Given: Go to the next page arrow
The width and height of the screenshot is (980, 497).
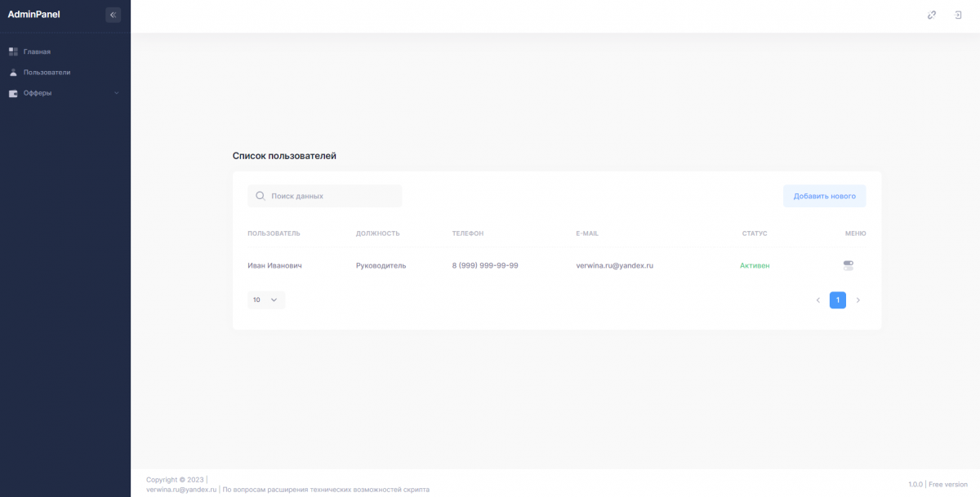Looking at the screenshot, I should 857,300.
